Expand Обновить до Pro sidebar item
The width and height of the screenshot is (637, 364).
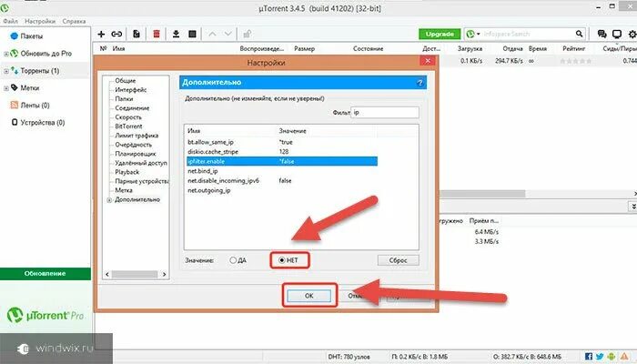[x=6, y=54]
